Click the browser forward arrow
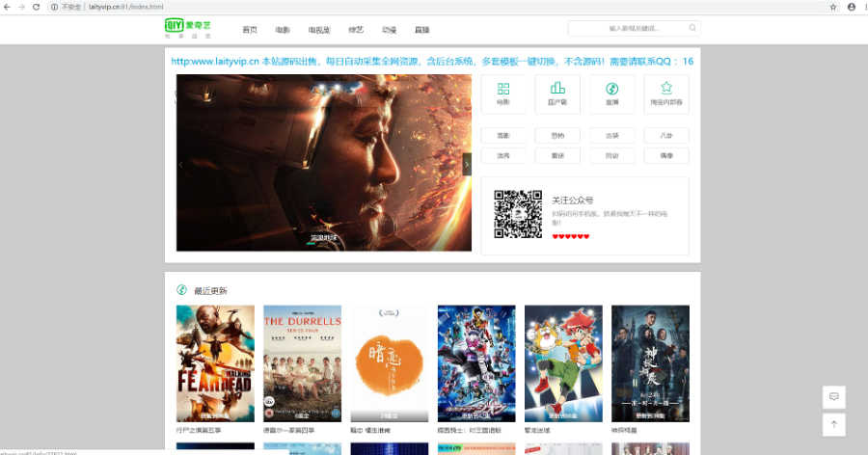The image size is (868, 455). (21, 7)
